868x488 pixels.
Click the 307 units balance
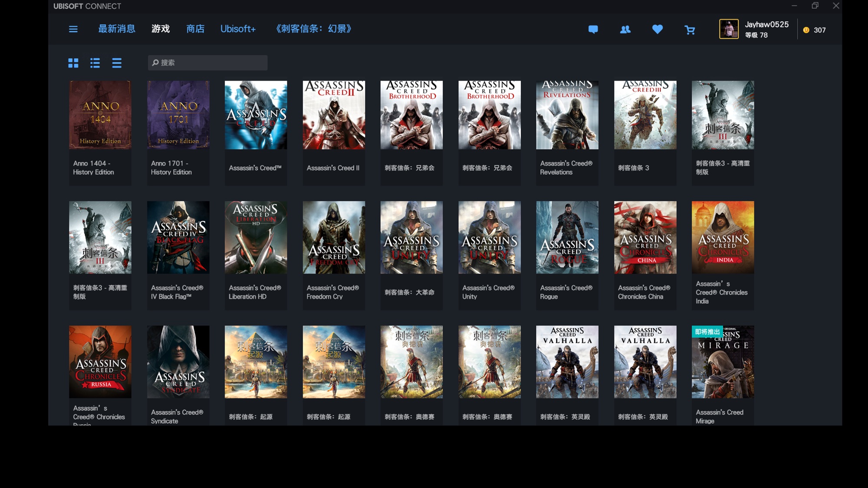[x=819, y=30]
